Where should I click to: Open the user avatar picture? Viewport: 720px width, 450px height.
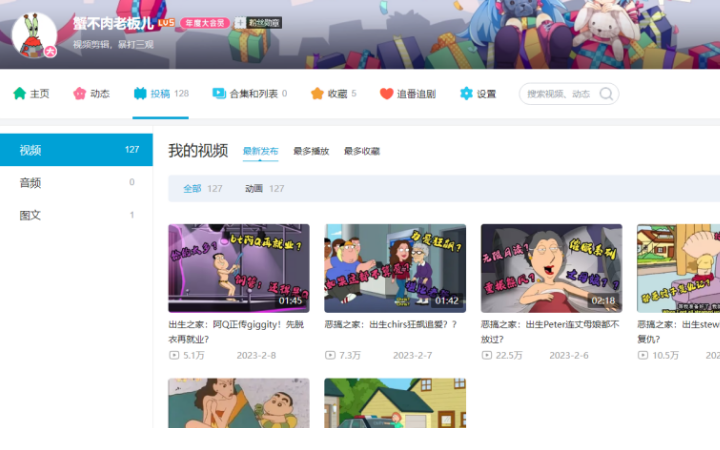tap(34, 35)
